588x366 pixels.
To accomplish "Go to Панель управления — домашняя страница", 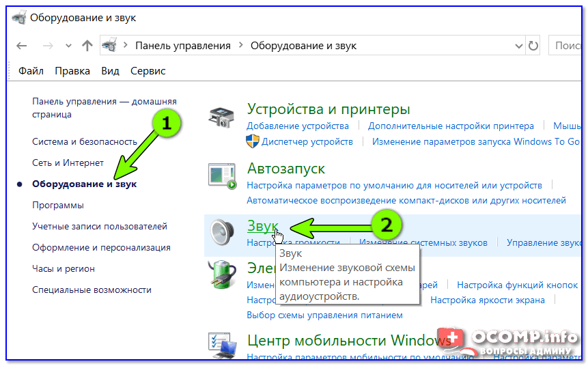I will [x=104, y=108].
